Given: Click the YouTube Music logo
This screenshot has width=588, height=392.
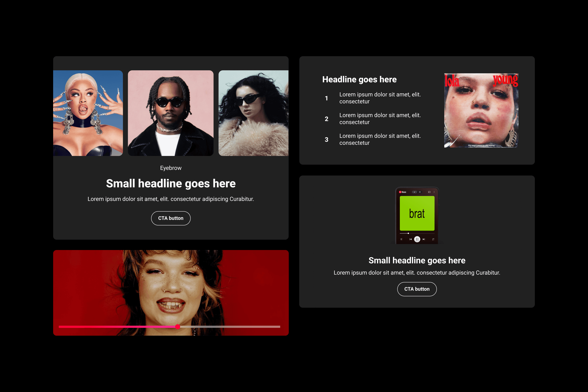Looking at the screenshot, I should (403, 192).
